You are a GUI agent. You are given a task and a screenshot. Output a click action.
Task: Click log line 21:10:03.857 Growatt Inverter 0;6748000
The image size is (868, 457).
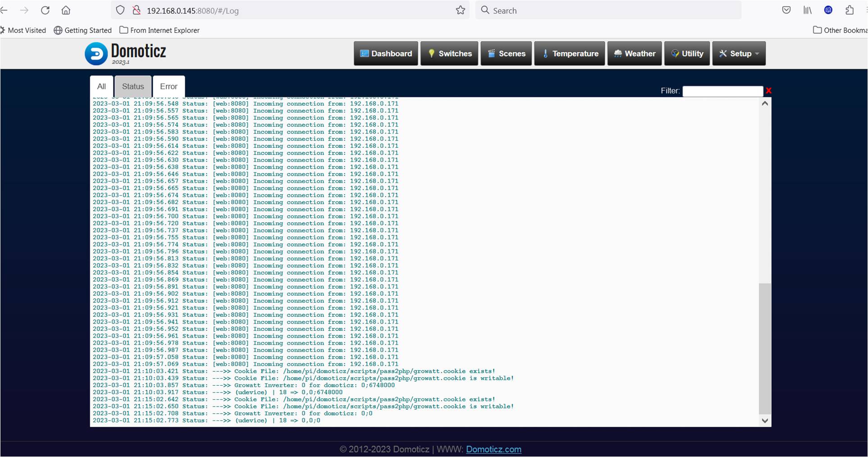coord(244,385)
